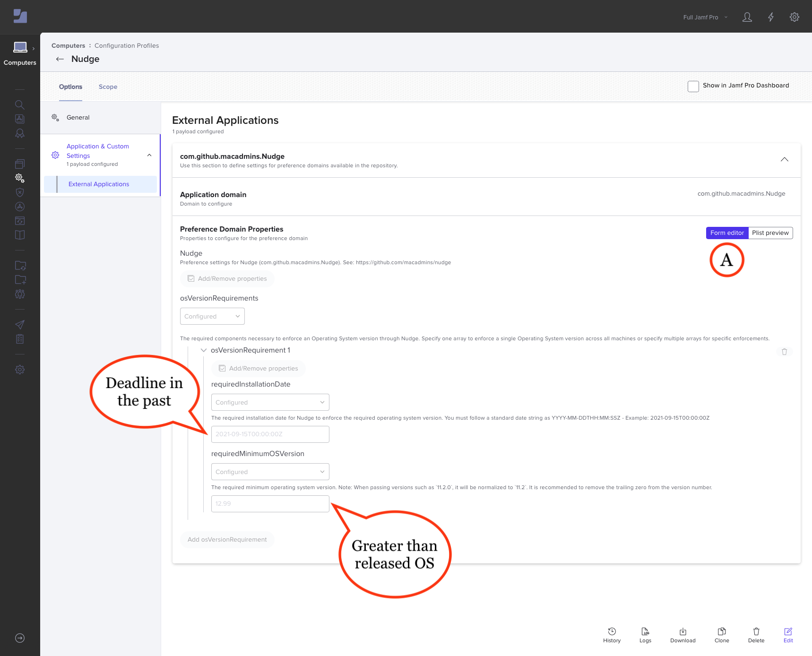Expand the chevron next to Computers sidebar
The width and height of the screenshot is (812, 656).
coord(34,49)
